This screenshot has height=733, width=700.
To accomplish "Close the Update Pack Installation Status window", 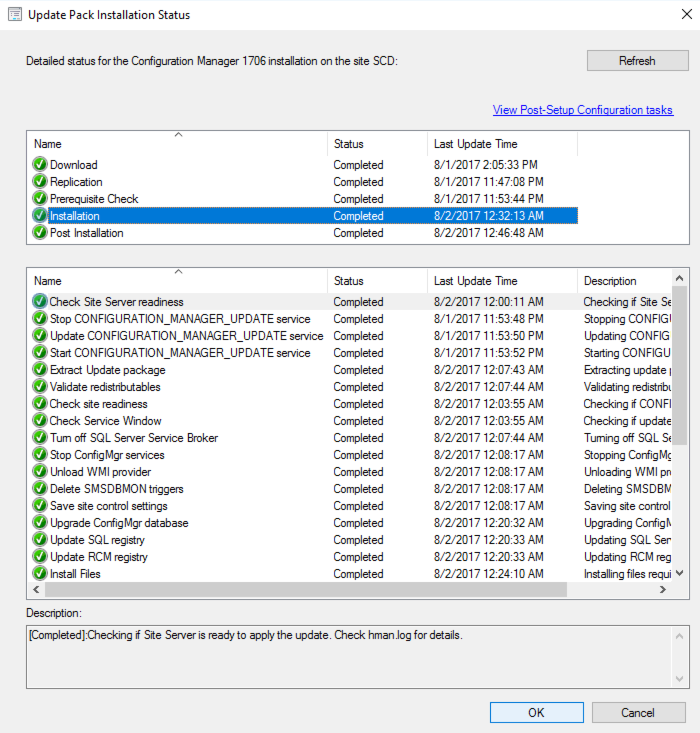I will (x=687, y=14).
